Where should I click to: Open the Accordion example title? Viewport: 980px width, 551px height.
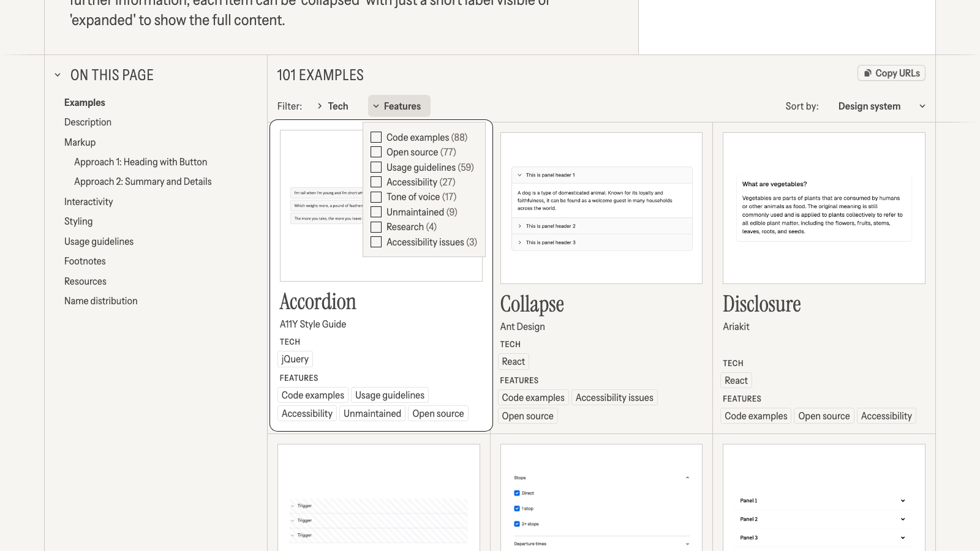tap(318, 302)
